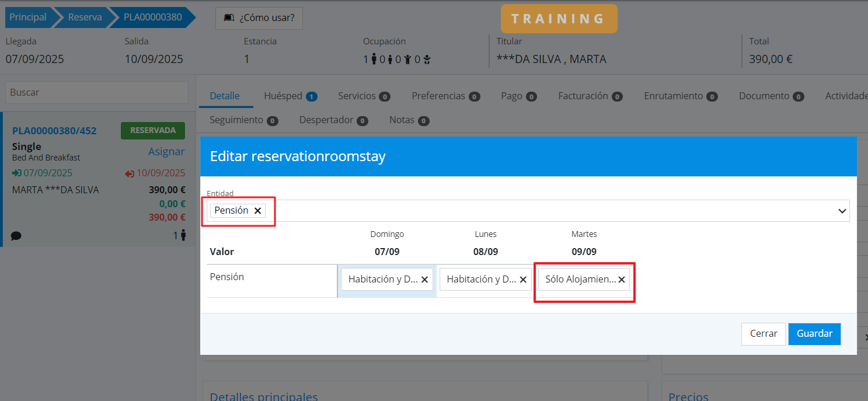
Task: Click the Cerrar button
Action: (763, 334)
